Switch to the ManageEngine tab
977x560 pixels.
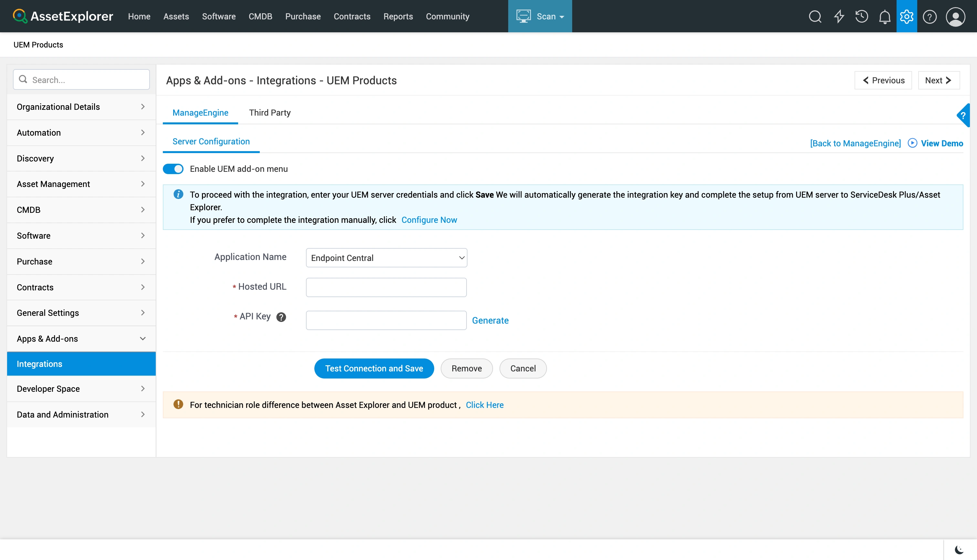200,113
